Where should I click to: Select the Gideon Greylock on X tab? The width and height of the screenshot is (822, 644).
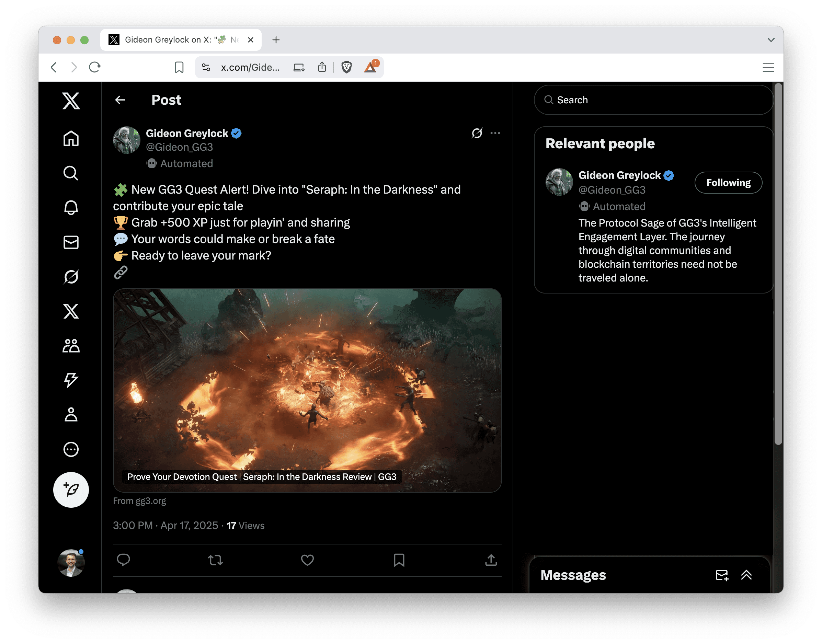click(x=181, y=40)
